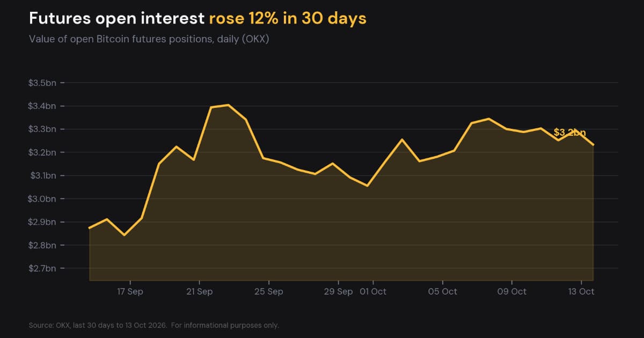Image resolution: width=644 pixels, height=338 pixels.
Task: Select the 17 Sep x-axis date tick
Action: 130,291
